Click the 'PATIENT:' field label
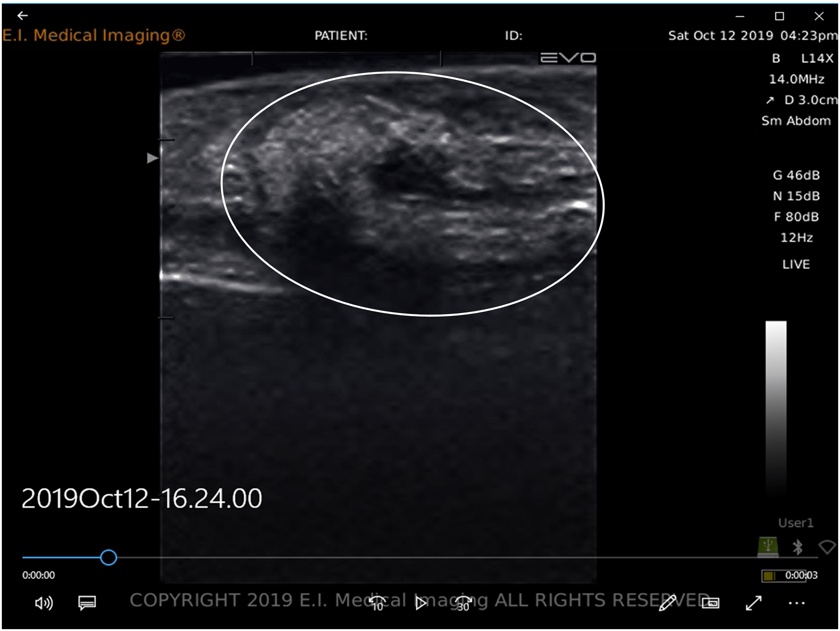Viewport: 840px width, 631px height. tap(341, 36)
